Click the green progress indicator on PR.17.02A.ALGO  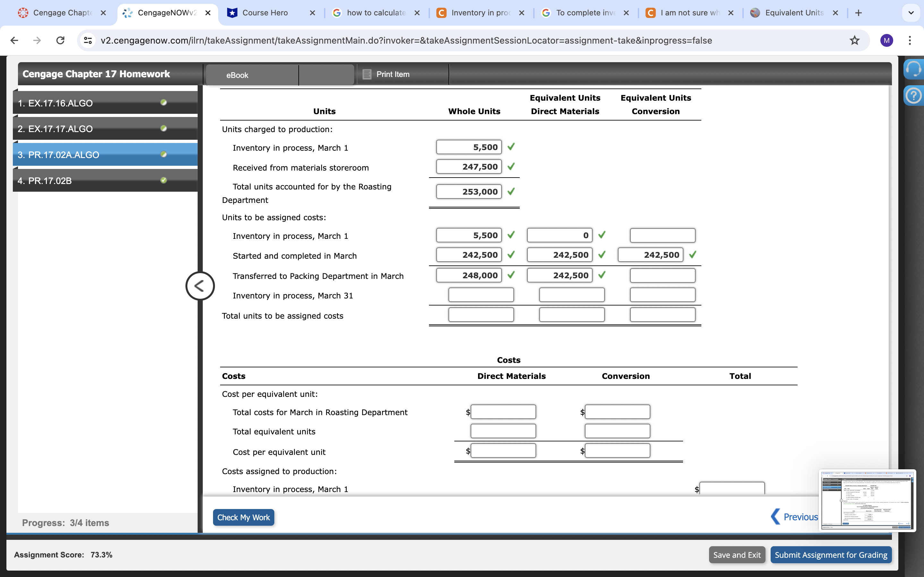[163, 154]
